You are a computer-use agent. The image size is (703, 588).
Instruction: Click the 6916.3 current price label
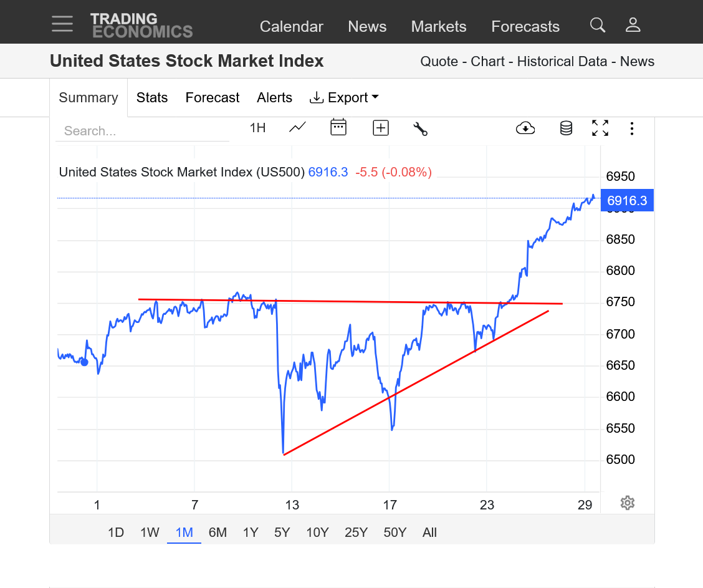point(627,201)
